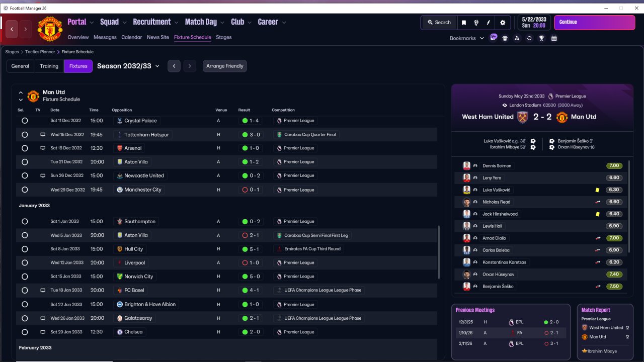Open the Stages tab in top navigation

point(224,37)
